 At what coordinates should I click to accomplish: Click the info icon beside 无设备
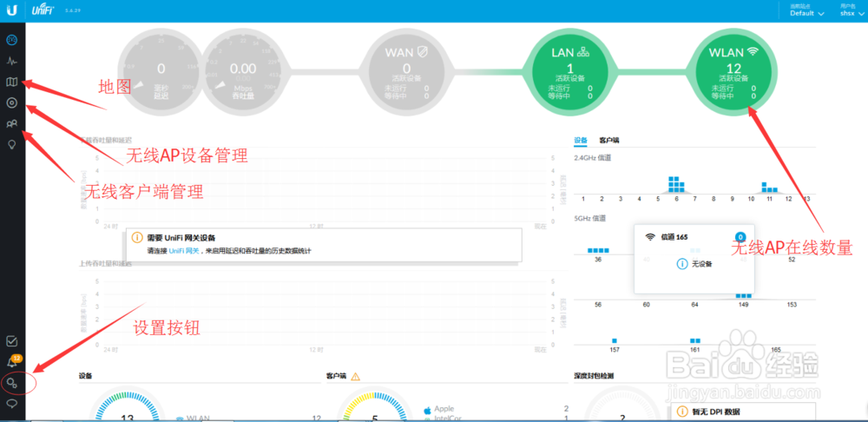pos(682,264)
